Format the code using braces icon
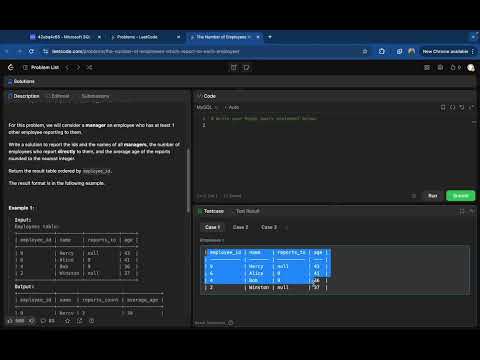The width and height of the screenshot is (480, 360). 453,107
